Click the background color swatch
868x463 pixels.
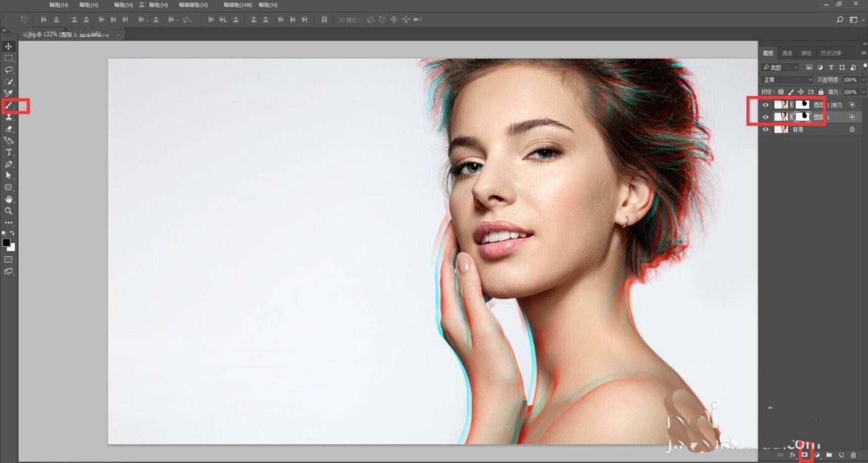click(11, 248)
